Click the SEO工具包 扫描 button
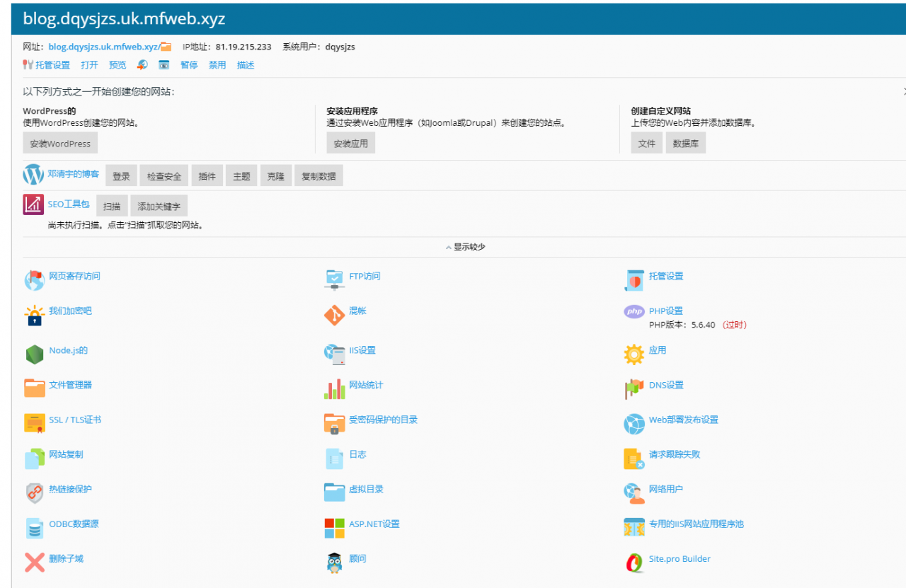Viewport: 906px width, 588px height. point(112,207)
